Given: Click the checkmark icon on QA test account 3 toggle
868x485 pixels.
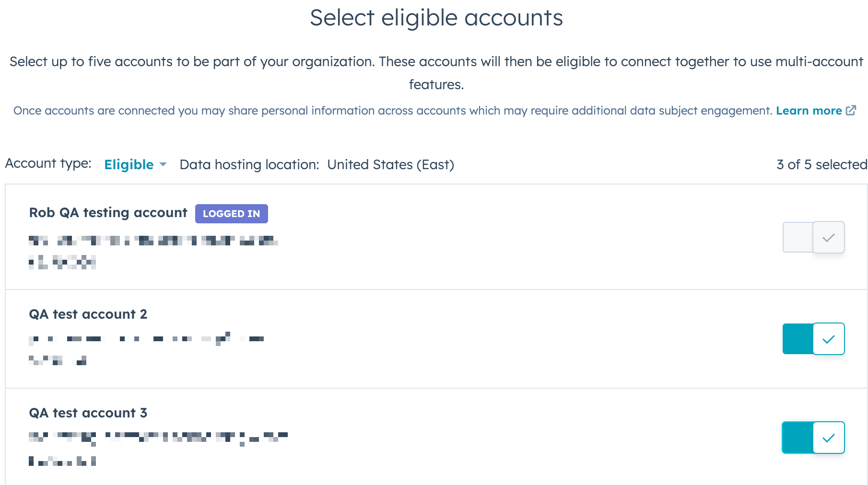Looking at the screenshot, I should point(829,437).
